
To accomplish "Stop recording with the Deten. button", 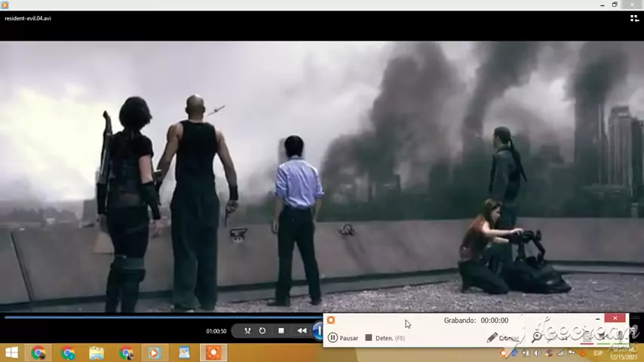I will (x=385, y=338).
